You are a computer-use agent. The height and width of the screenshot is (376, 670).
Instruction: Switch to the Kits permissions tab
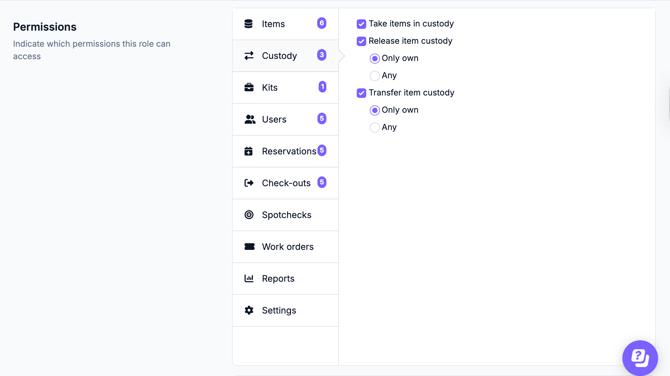tap(285, 88)
